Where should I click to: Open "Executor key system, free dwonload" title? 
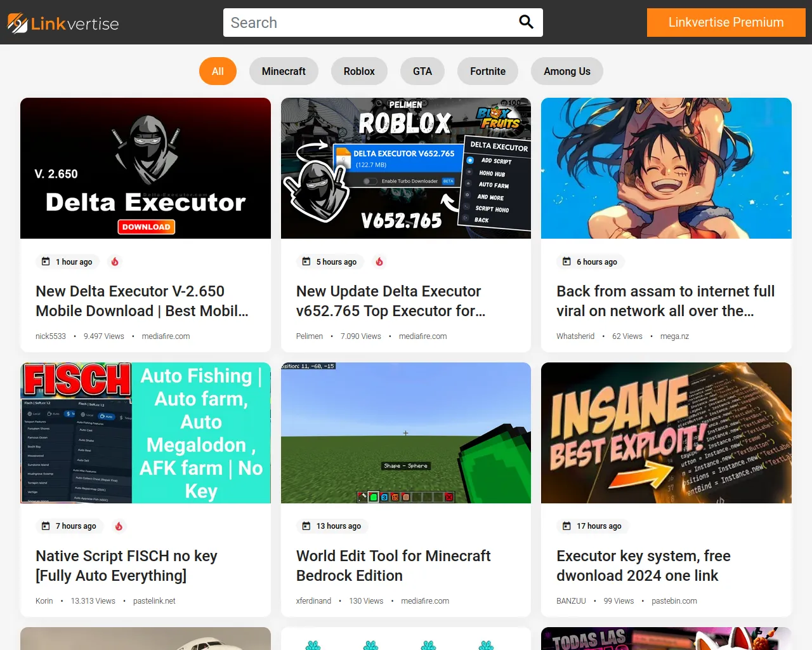click(x=643, y=566)
